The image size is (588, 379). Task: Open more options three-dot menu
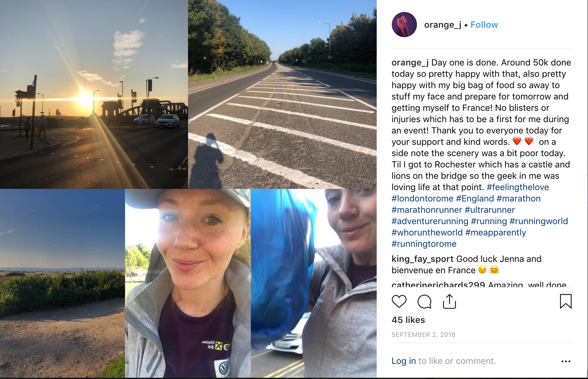click(x=566, y=361)
